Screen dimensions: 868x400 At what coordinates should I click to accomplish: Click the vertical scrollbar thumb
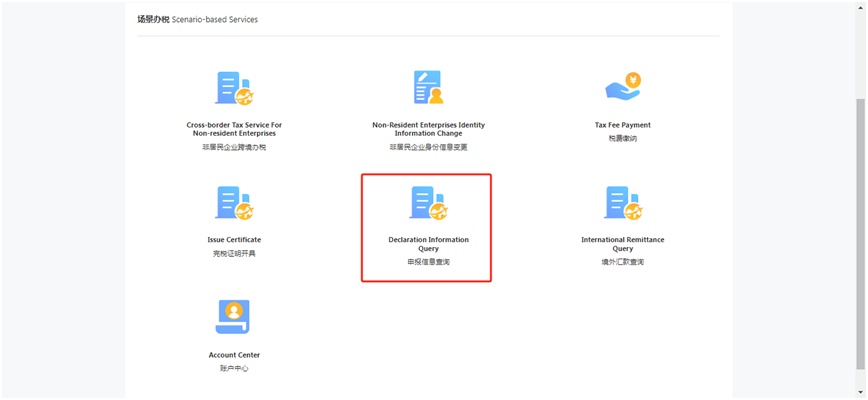click(861, 234)
